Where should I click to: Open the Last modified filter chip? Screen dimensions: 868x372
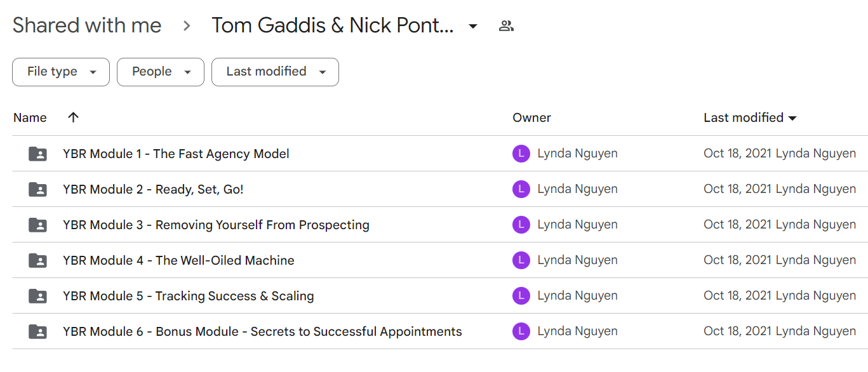pyautogui.click(x=275, y=72)
